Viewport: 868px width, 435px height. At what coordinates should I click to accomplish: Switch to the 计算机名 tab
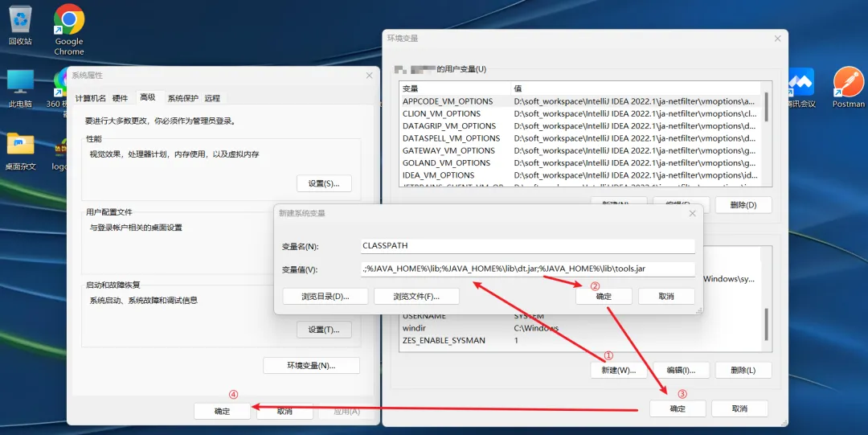click(90, 98)
